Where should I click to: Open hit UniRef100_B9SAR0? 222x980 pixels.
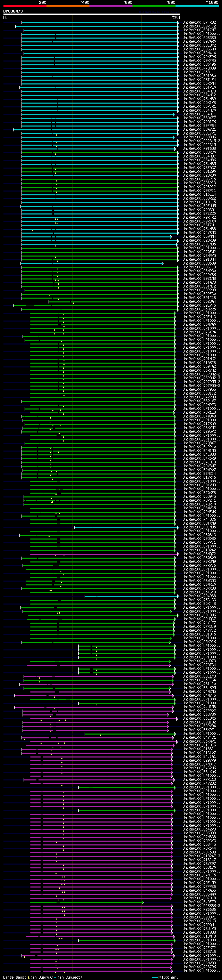pos(199,42)
